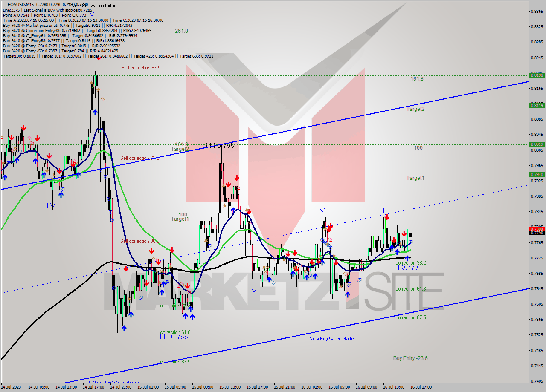Click the '16 Jul 01:00' time axis label

point(312,387)
